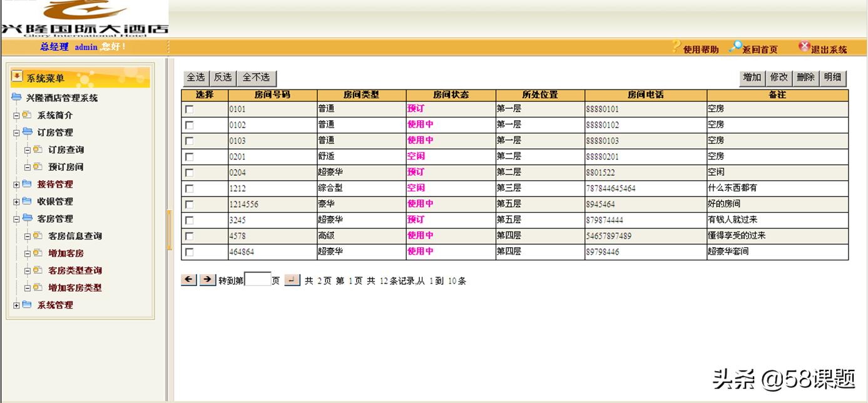Click the red X exit system icon
The width and height of the screenshot is (868, 403).
tap(804, 46)
